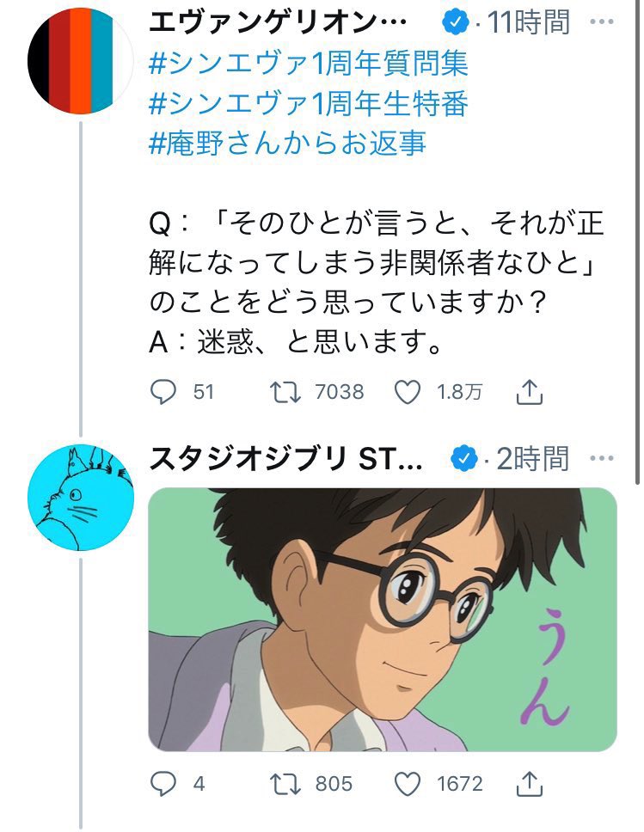Reply to the Evangelion tweet

(x=163, y=392)
